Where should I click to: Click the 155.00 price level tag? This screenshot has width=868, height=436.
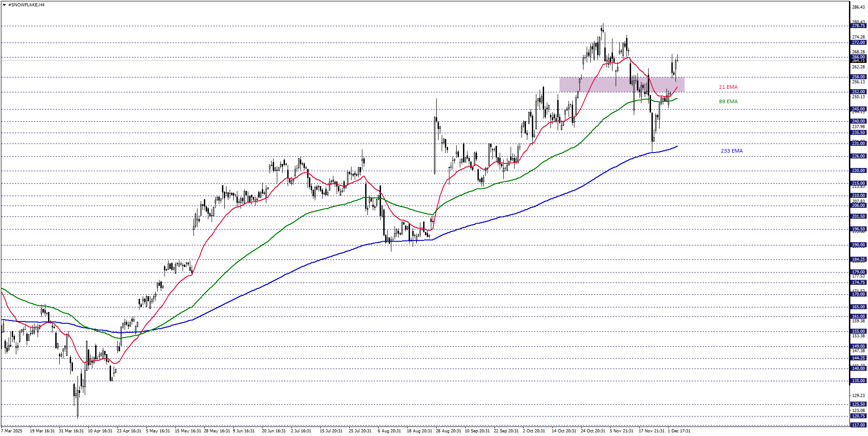858,331
